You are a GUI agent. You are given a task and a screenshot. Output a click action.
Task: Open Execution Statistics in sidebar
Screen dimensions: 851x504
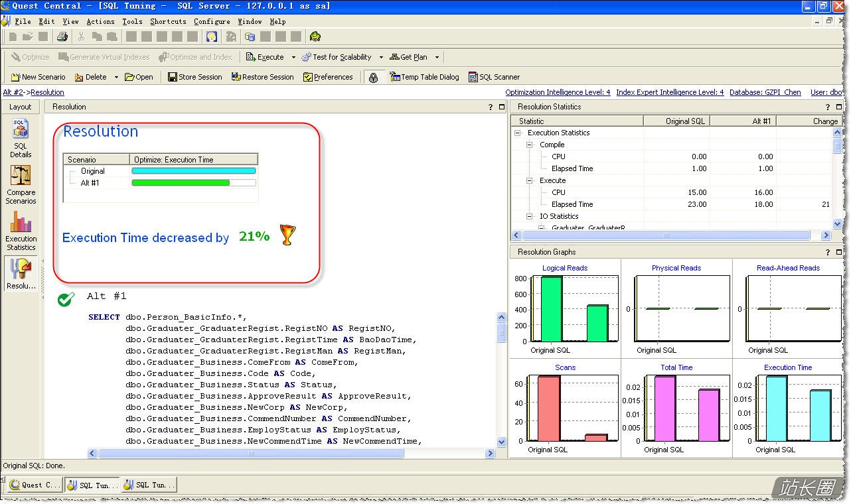(x=21, y=231)
